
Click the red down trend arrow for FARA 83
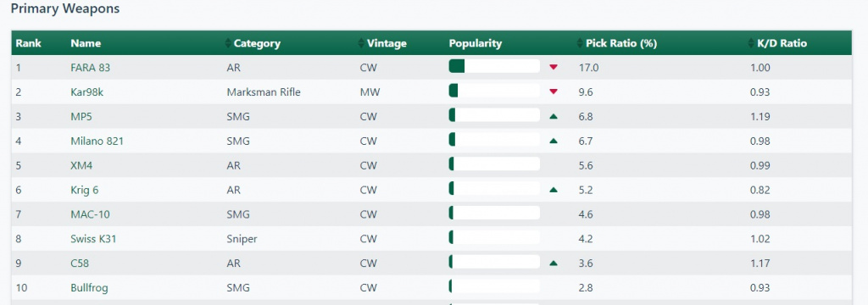tap(553, 68)
